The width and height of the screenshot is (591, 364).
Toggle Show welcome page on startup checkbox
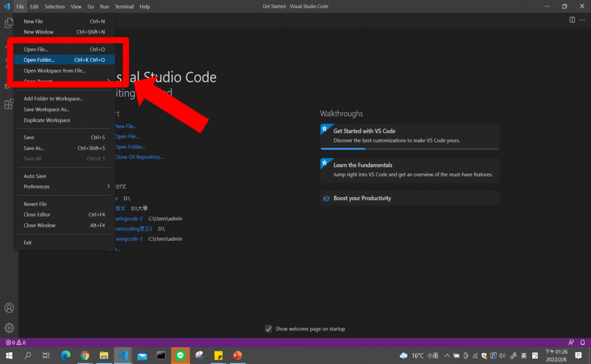(x=268, y=329)
